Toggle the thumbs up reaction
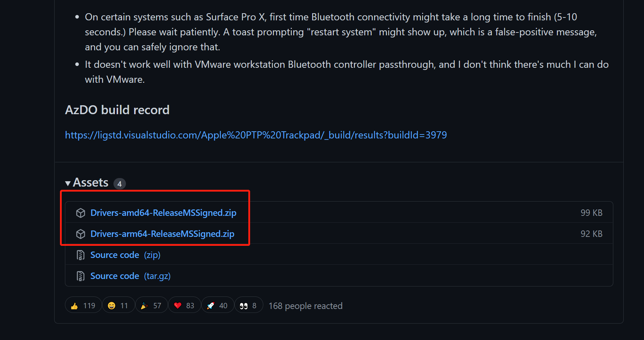The height and width of the screenshot is (340, 644). (83, 306)
